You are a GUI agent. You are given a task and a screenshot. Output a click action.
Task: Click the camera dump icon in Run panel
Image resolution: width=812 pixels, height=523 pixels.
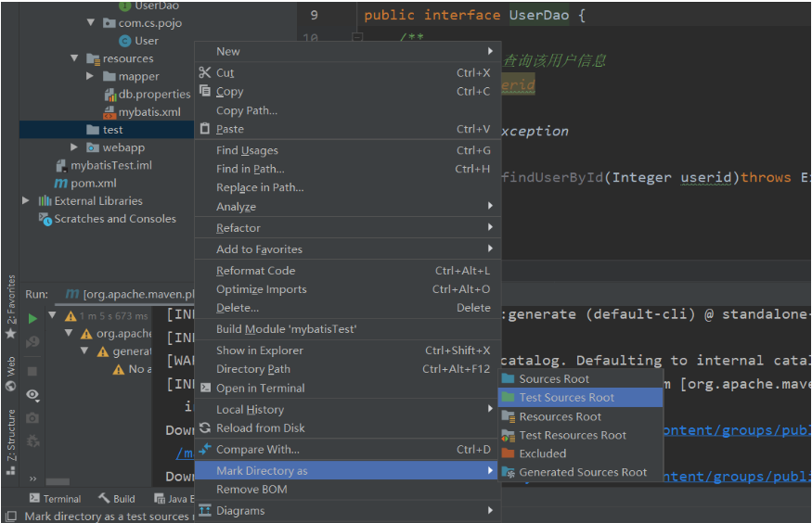point(32,417)
